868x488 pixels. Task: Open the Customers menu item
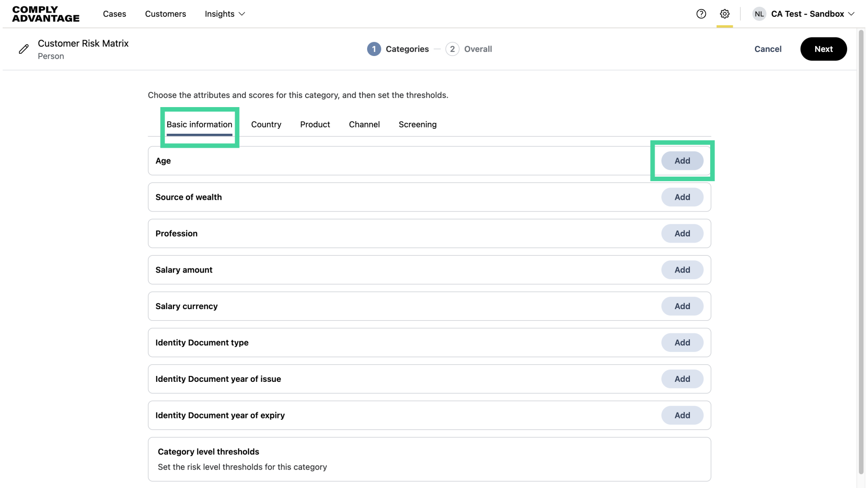pyautogui.click(x=165, y=14)
